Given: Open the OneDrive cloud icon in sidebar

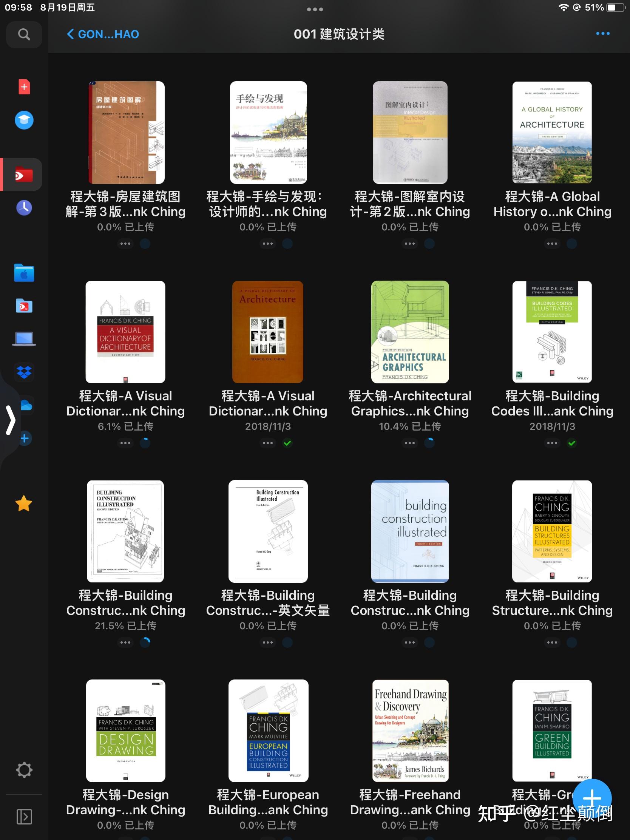Looking at the screenshot, I should click(x=26, y=405).
